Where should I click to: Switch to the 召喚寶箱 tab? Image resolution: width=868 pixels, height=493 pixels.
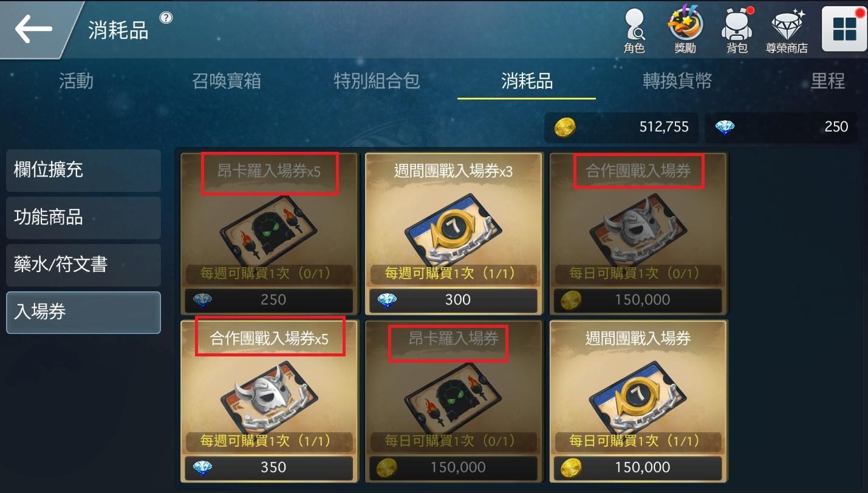[x=226, y=81]
